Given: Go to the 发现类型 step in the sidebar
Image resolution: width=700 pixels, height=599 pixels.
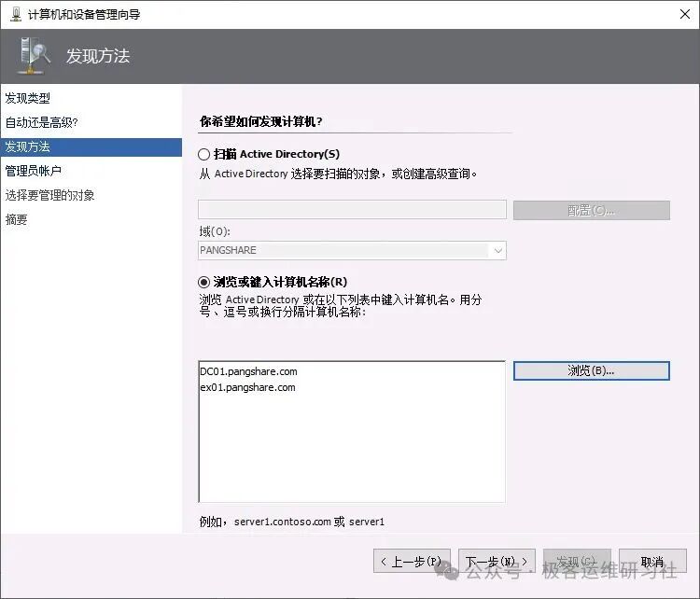Looking at the screenshot, I should click(28, 98).
